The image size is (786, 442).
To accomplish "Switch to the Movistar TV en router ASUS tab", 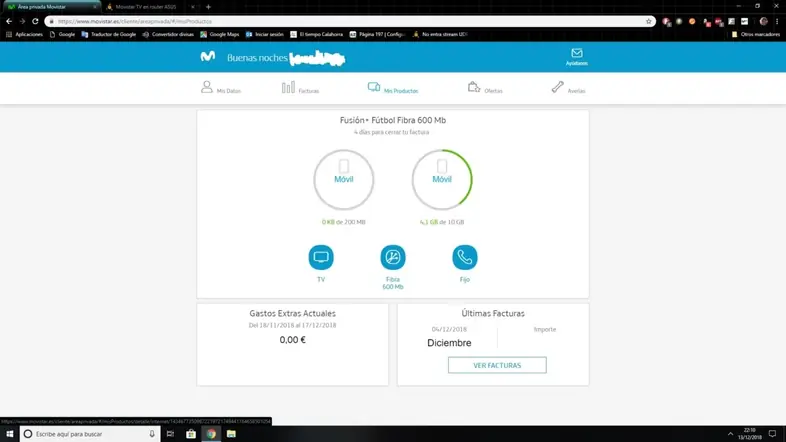I will pyautogui.click(x=146, y=7).
